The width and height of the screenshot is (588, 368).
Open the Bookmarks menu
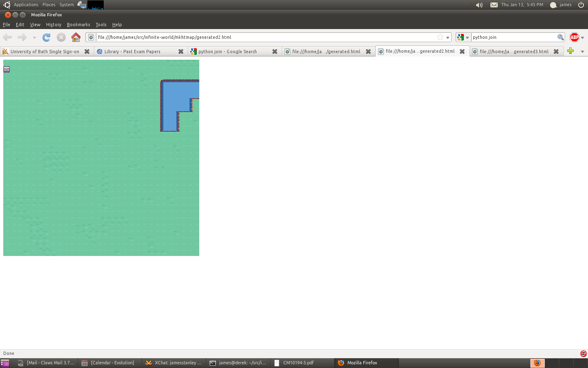(78, 25)
